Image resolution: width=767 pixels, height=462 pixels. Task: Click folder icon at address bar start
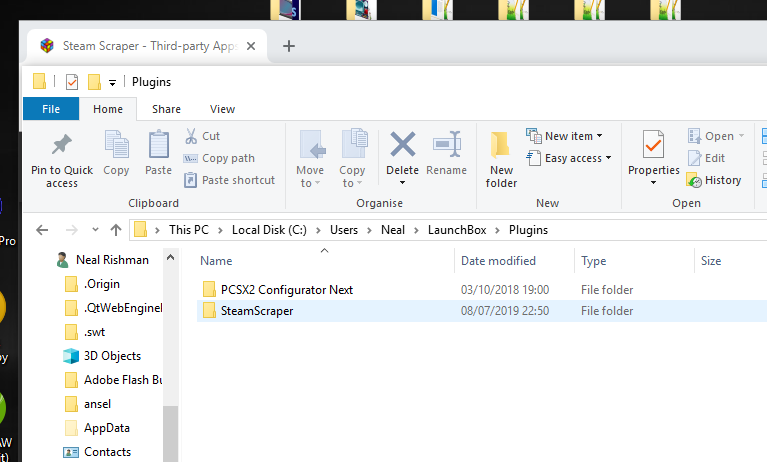140,230
